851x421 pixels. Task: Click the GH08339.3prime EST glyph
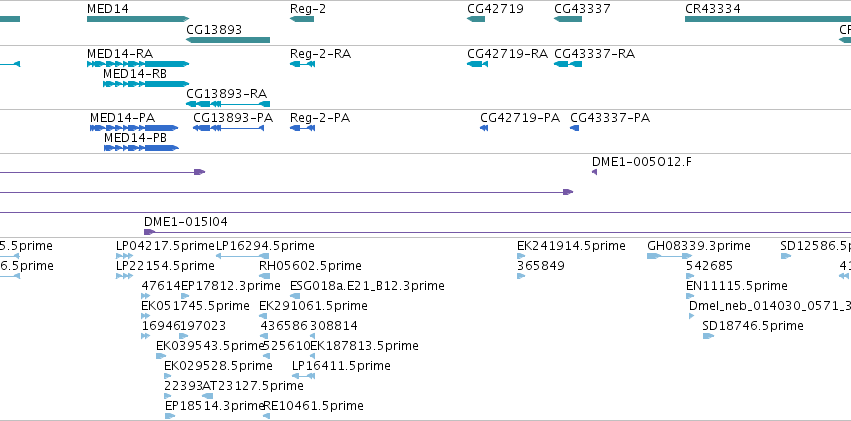tap(669, 256)
